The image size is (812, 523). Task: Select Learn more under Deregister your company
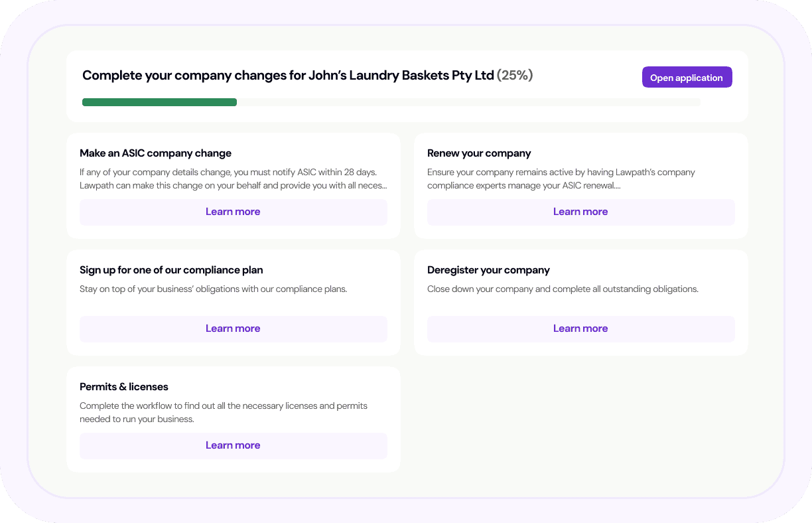(580, 329)
